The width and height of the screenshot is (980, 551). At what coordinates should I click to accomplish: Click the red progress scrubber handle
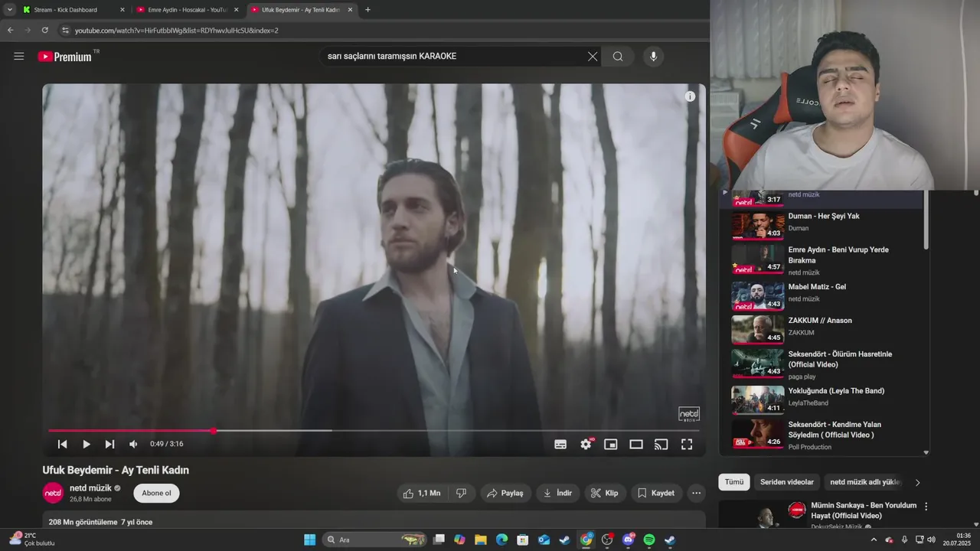coord(214,431)
